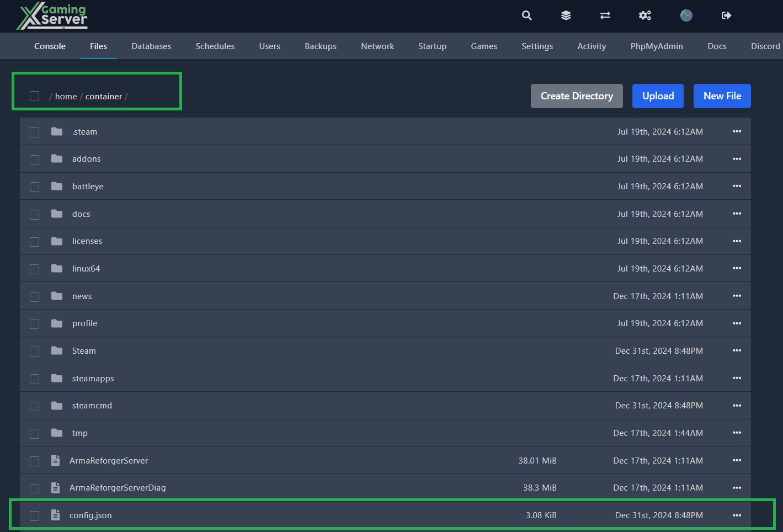Viewport: 783px width, 532px height.
Task: Open the admin settings gears icon
Action: tap(644, 15)
